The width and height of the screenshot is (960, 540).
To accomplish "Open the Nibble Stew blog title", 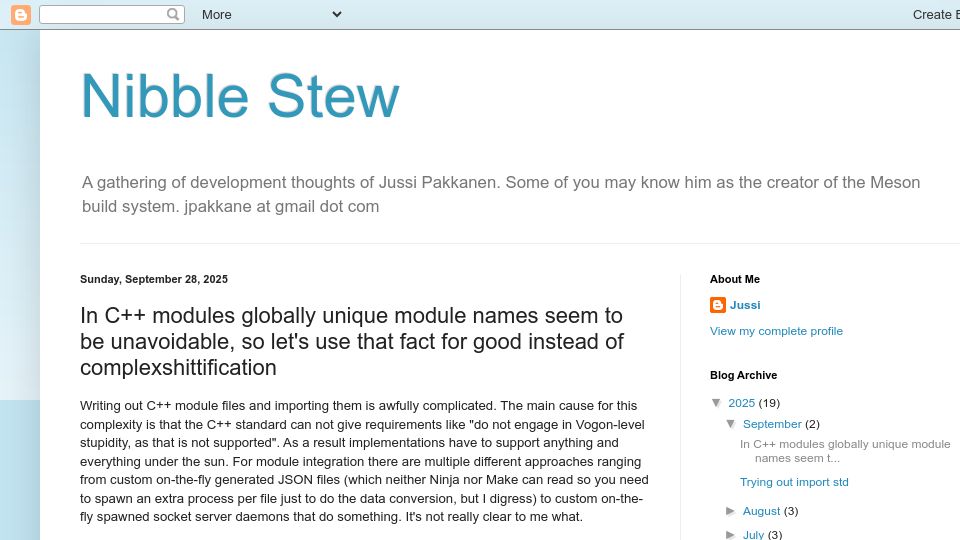I will tap(240, 96).
